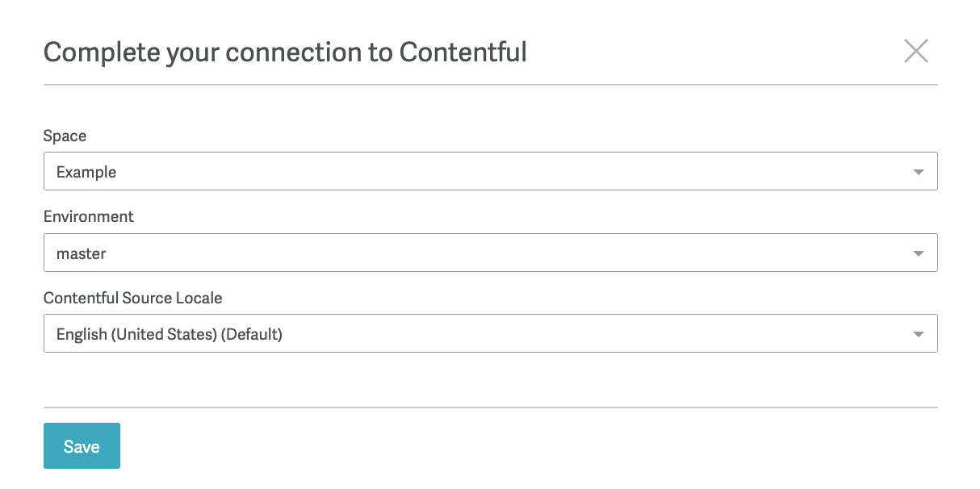
Task: Open the locale selector showing English (United States)
Action: click(x=490, y=333)
